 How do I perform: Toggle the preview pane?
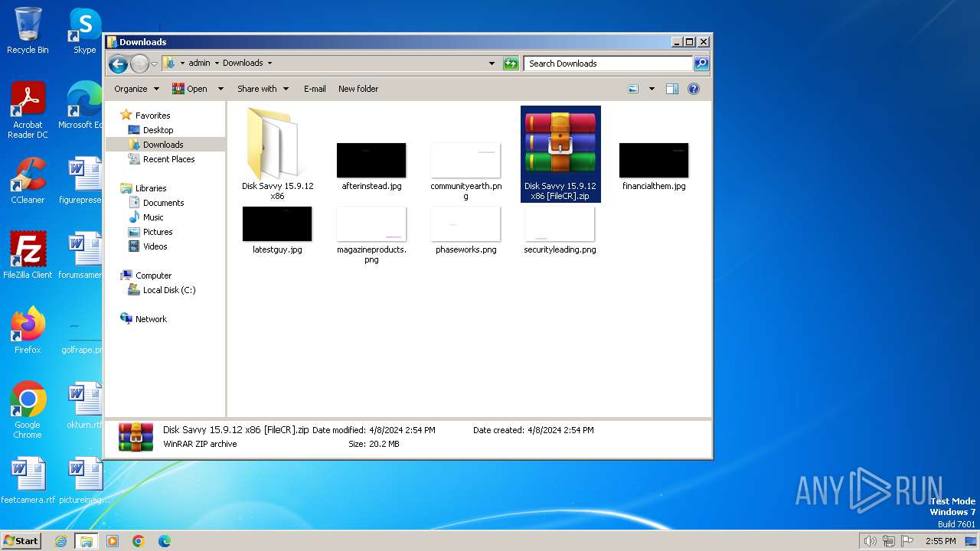672,89
